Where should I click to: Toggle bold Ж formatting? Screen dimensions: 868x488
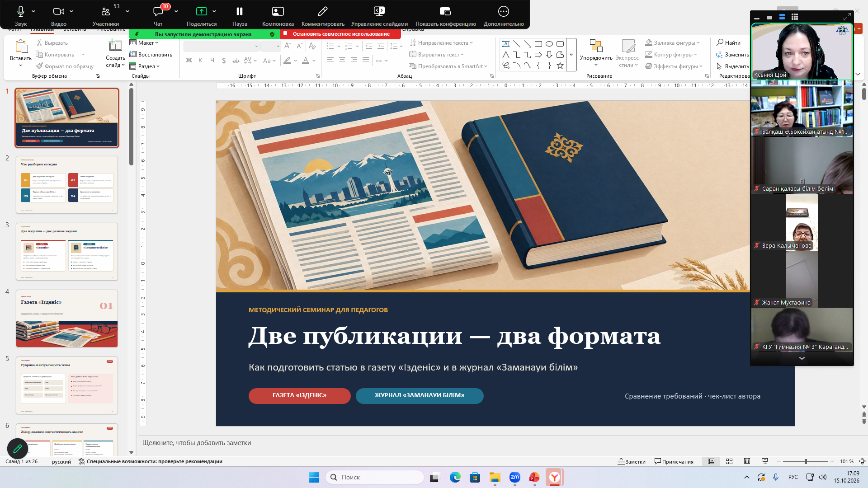tap(189, 60)
